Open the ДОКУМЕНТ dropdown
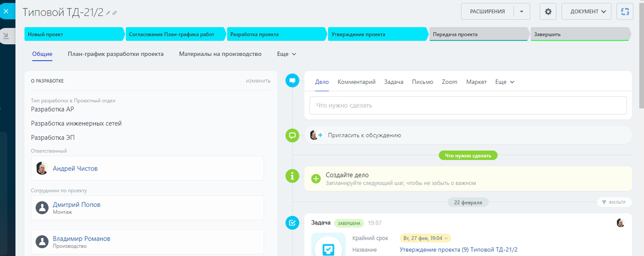Image resolution: width=644 pixels, height=256 pixels. (586, 11)
